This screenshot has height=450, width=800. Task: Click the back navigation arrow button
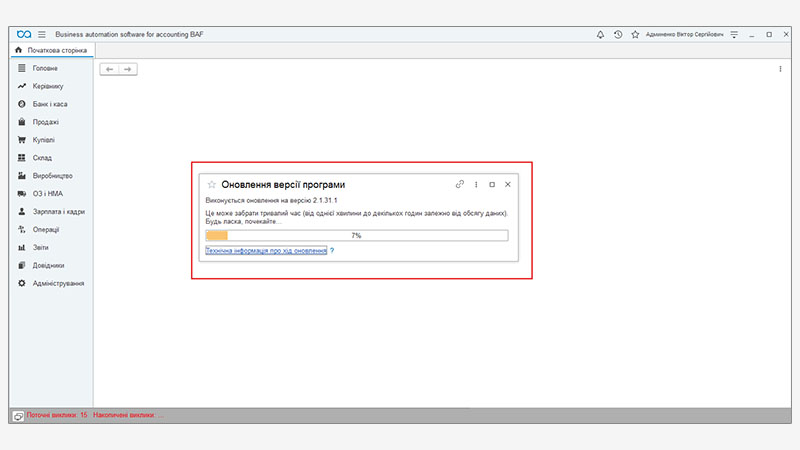point(110,69)
